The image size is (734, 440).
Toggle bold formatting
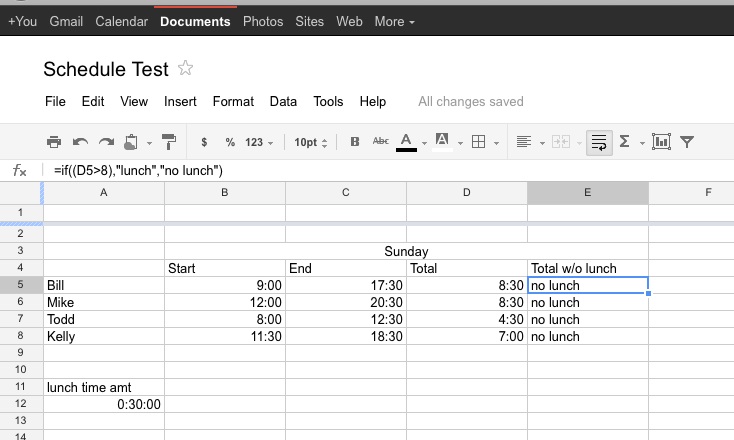pyautogui.click(x=355, y=143)
